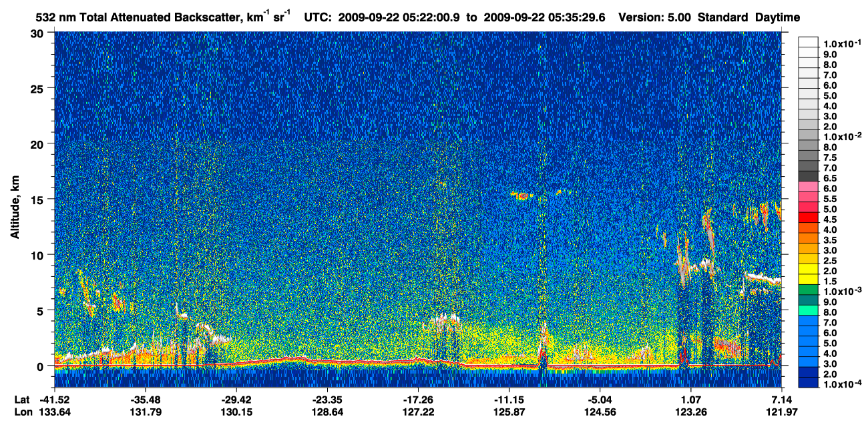Click the longitude value '121.97'
This screenshot has width=868, height=445.
coord(781,412)
